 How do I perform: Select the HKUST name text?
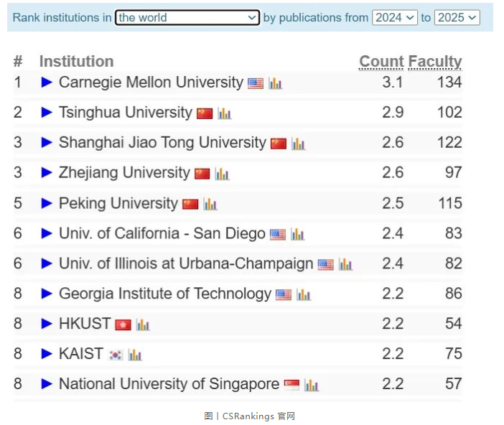coord(85,324)
